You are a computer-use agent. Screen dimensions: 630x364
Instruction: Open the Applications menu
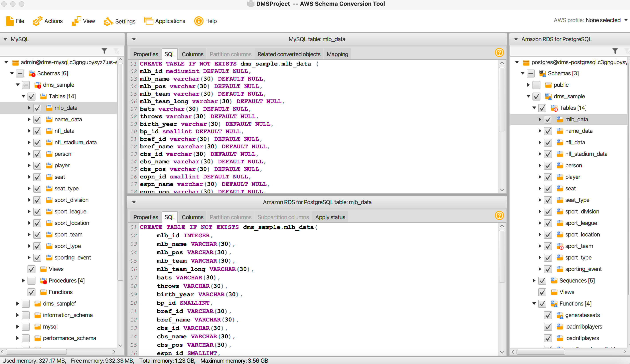tap(164, 21)
